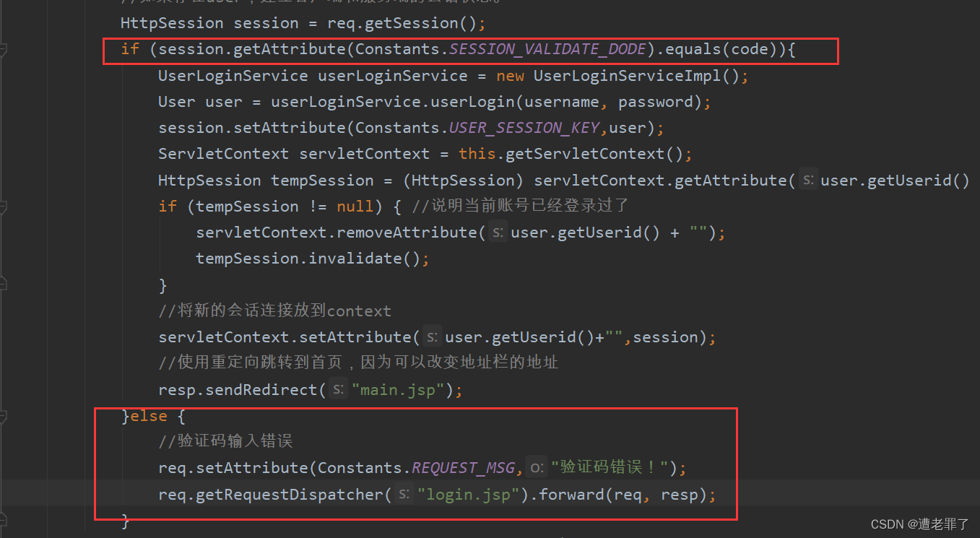Click the s: parameter hint before "main.jsp"
The height and width of the screenshot is (538, 980).
pos(338,390)
